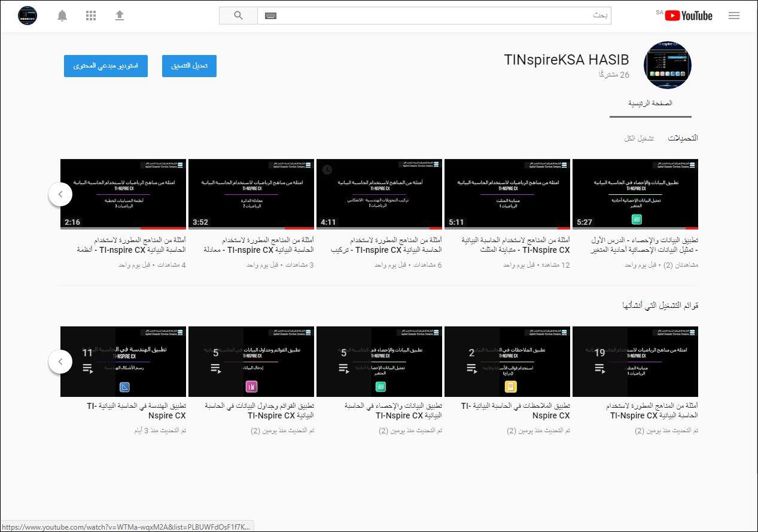Open the account avatar in top bar

28,16
